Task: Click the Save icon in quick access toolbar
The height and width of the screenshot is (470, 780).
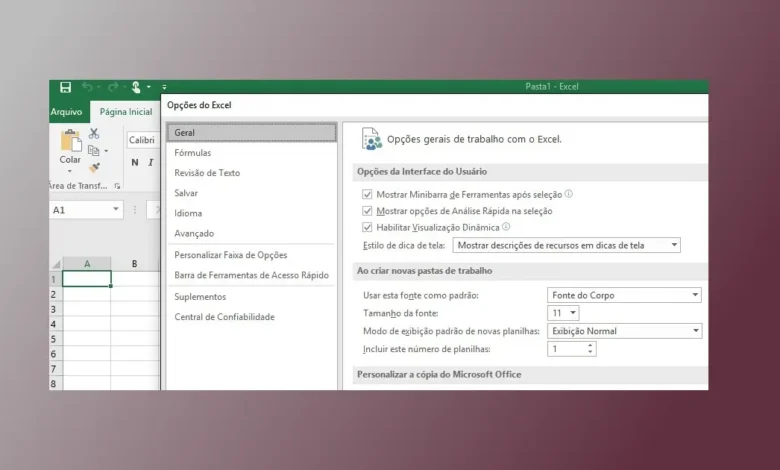Action: [x=66, y=88]
